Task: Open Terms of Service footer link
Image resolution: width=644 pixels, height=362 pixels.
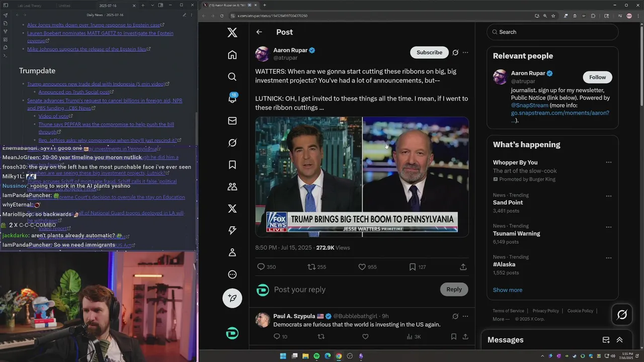Action: click(508, 311)
